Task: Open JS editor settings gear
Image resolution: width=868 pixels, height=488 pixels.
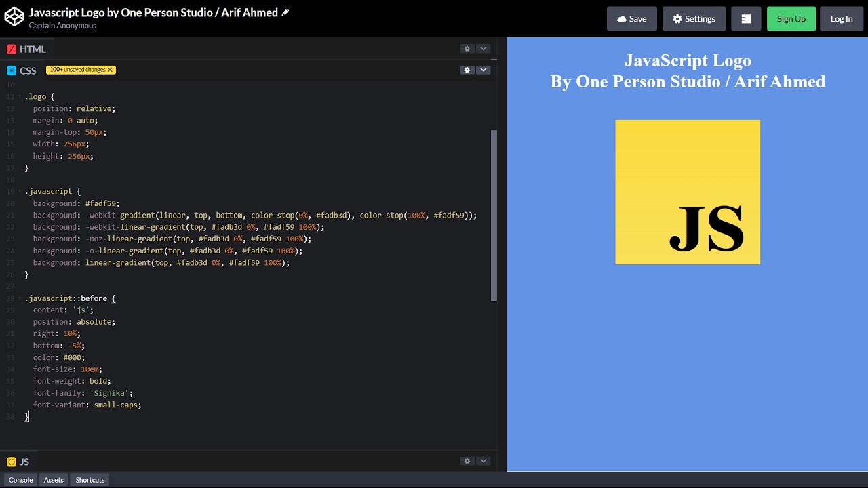Action: pos(467,461)
